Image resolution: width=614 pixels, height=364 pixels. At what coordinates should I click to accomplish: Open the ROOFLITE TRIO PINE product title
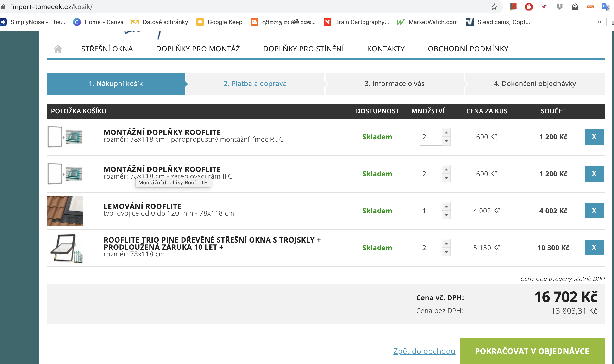(x=212, y=243)
